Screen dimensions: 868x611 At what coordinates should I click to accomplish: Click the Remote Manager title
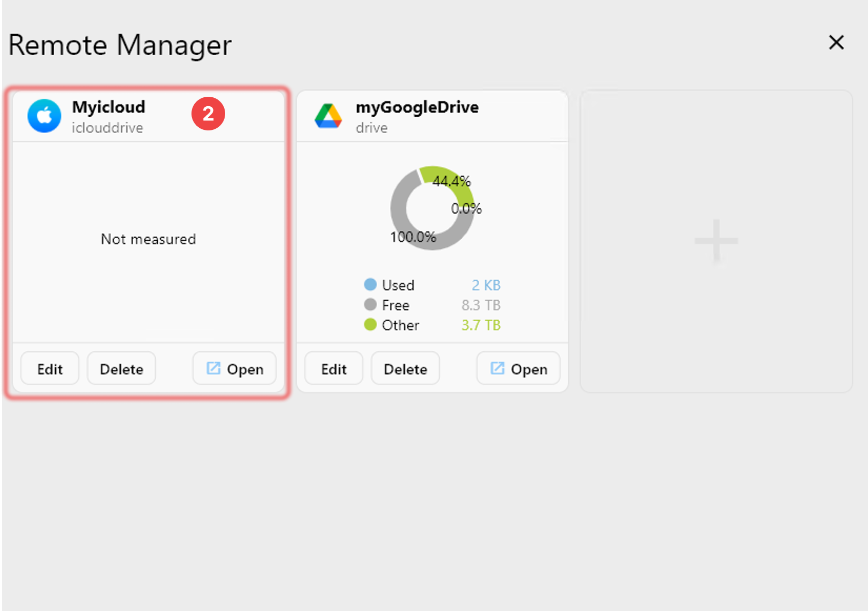(119, 45)
